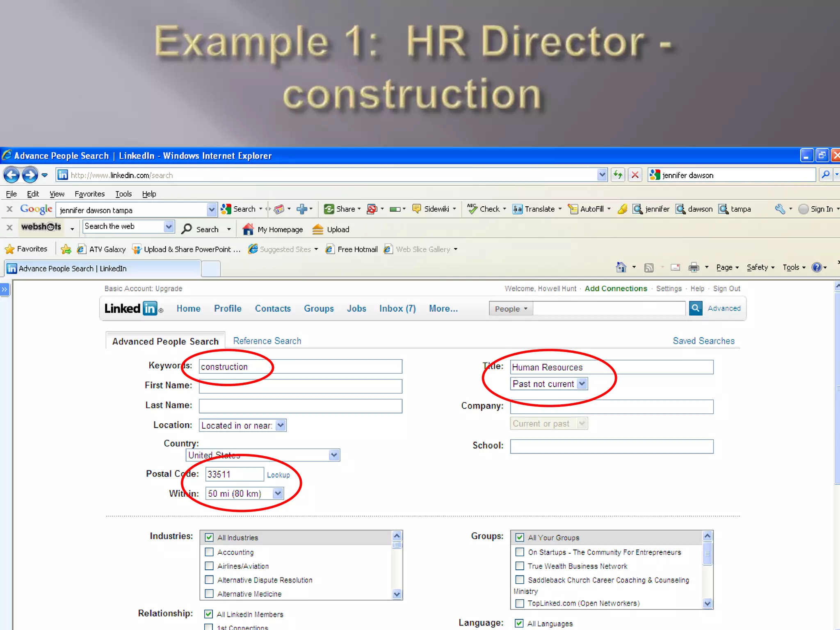
Task: Click the Refresh page icon
Action: pyautogui.click(x=618, y=175)
